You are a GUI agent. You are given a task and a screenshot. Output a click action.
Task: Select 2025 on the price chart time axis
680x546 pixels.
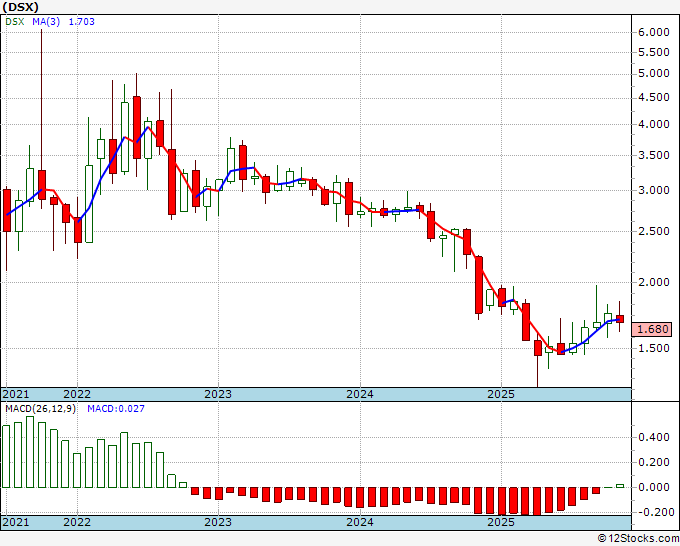click(x=501, y=394)
